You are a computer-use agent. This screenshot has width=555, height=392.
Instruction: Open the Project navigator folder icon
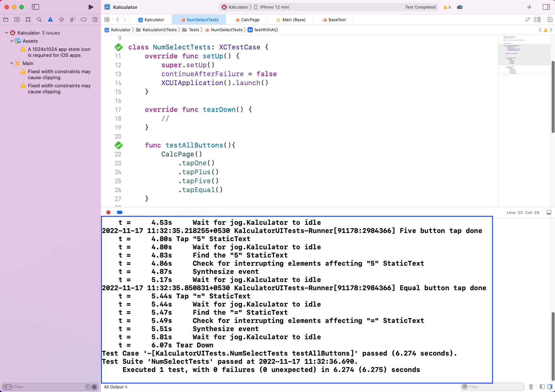(6, 20)
